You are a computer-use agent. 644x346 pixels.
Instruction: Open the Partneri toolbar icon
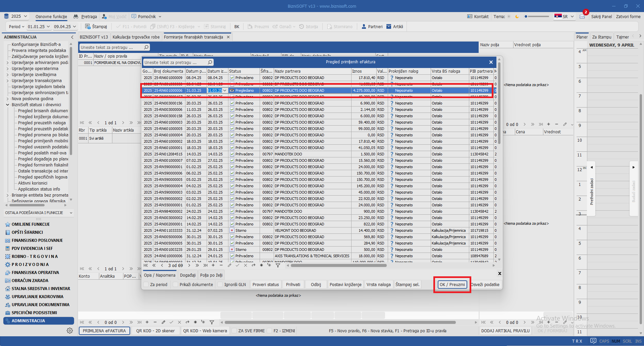point(364,26)
